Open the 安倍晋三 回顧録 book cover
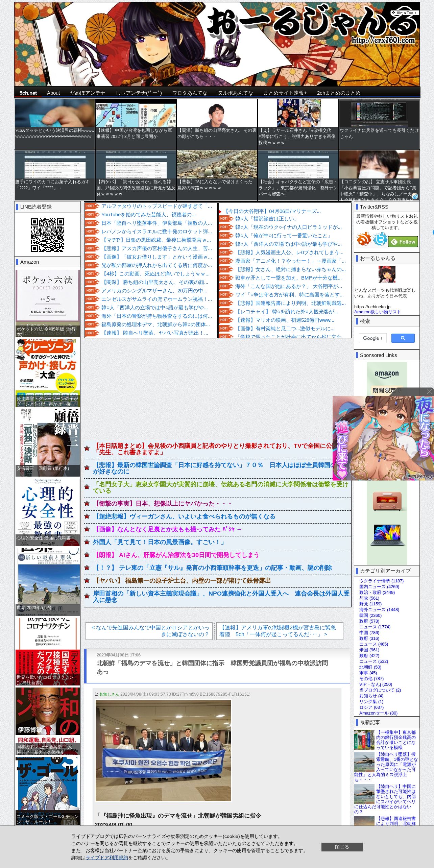The height and width of the screenshot is (868, 434). coord(48,442)
